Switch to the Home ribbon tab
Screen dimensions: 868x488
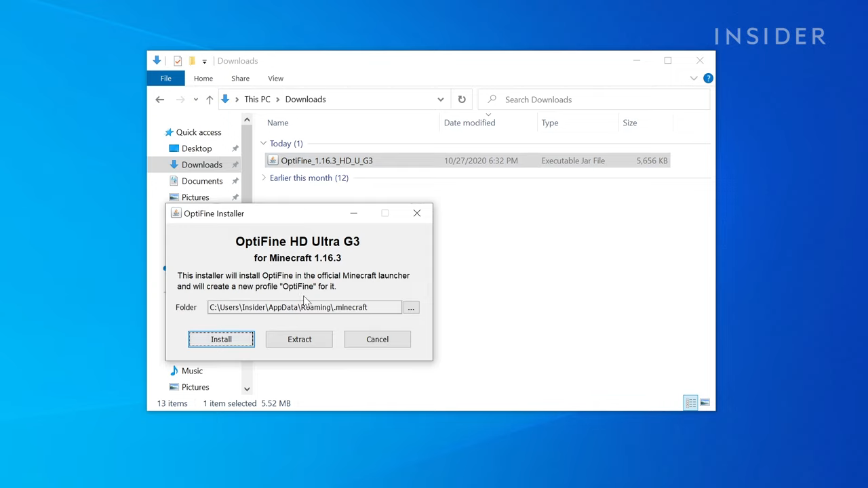click(203, 78)
